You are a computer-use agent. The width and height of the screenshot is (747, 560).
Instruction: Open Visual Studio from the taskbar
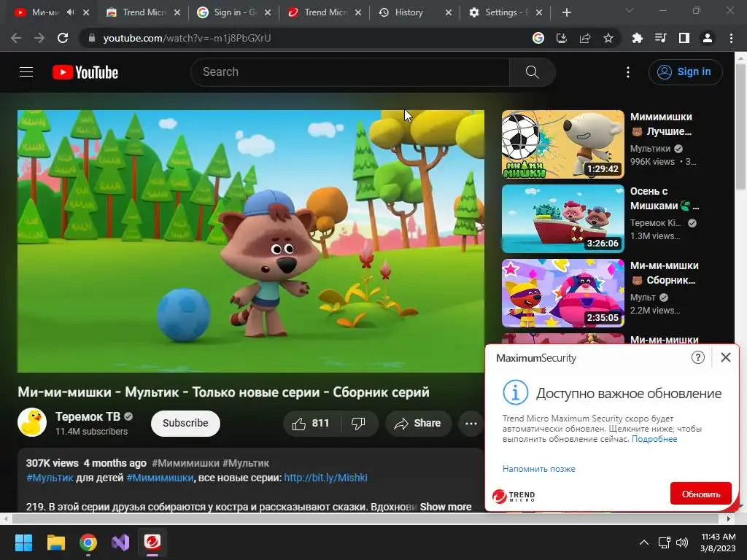pyautogui.click(x=120, y=542)
